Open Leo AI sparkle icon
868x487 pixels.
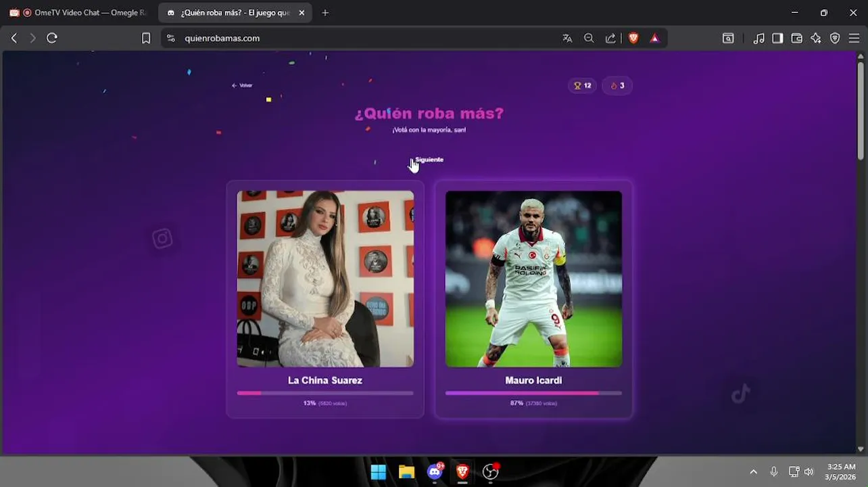[x=816, y=39]
